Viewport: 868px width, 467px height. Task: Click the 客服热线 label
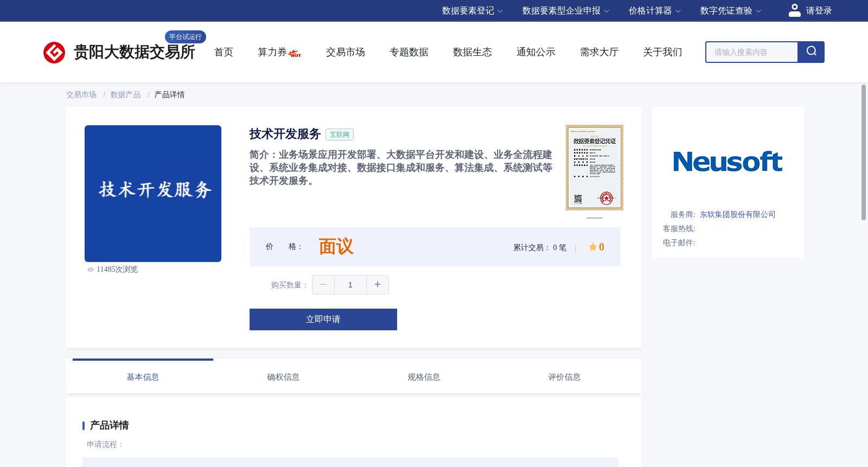[679, 229]
